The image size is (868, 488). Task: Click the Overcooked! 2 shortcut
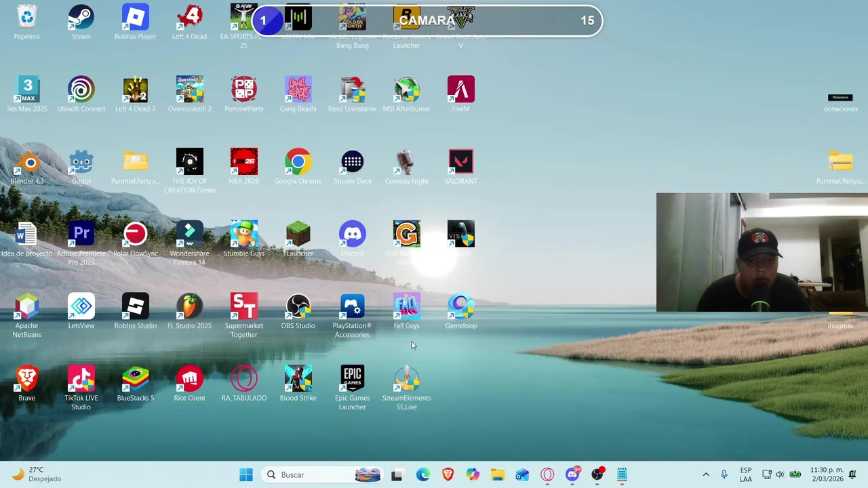pyautogui.click(x=190, y=94)
